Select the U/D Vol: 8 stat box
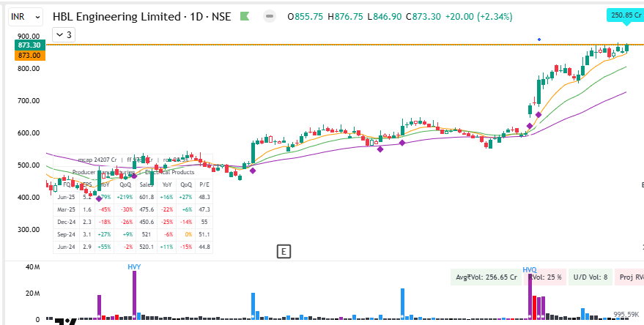644x325 pixels. (x=591, y=277)
